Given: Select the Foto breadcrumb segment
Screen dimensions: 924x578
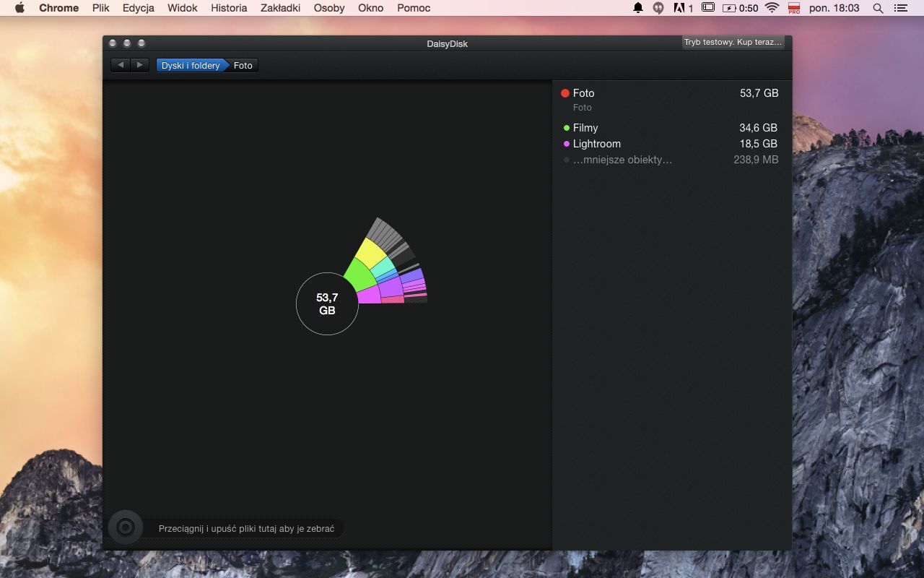Looking at the screenshot, I should [243, 65].
